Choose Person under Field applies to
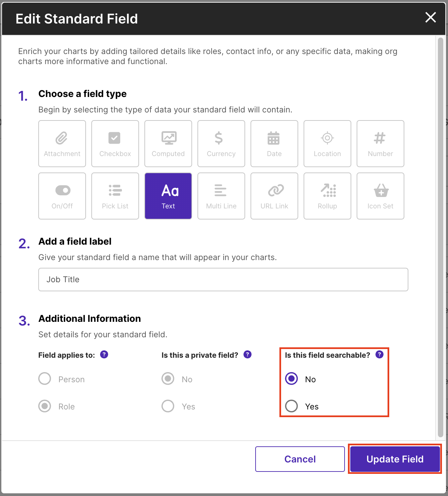448x496 pixels. tap(45, 379)
